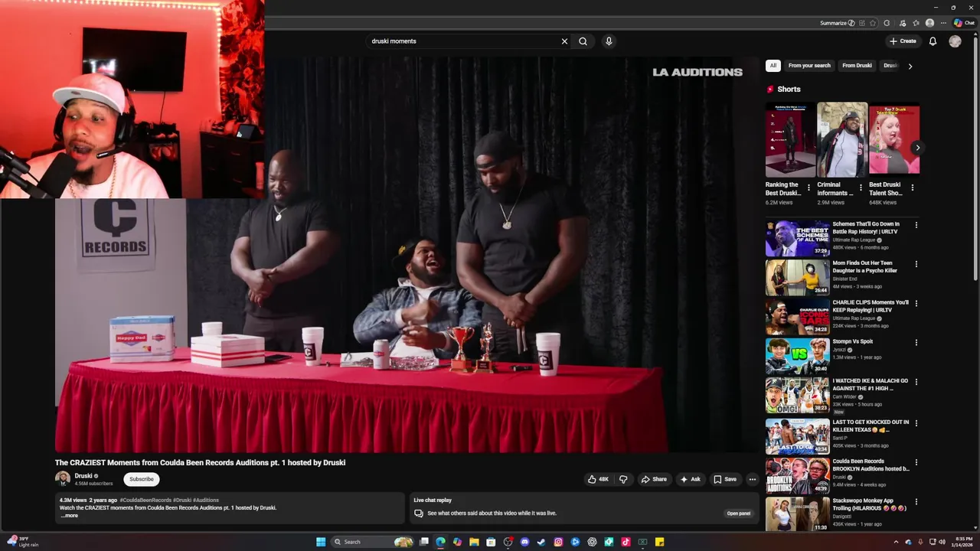
Task: Open Stackswopo Monkey App Trolling video
Action: click(798, 515)
